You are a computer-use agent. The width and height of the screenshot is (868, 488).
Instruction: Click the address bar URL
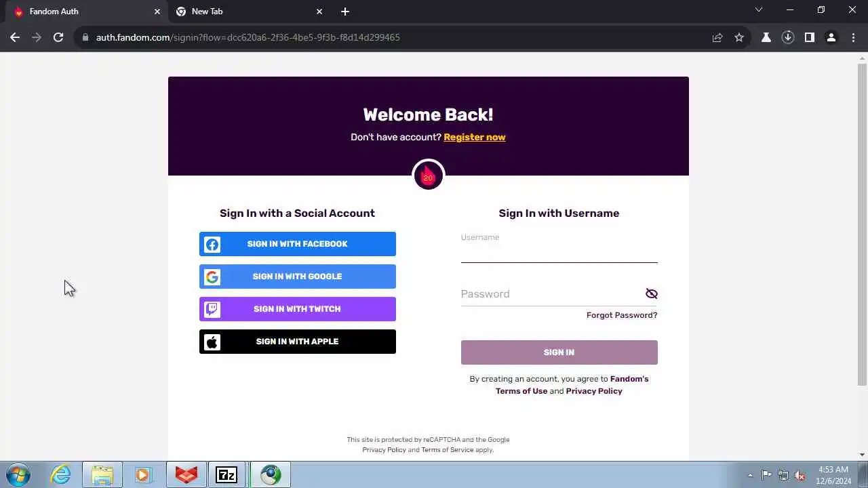pos(248,37)
